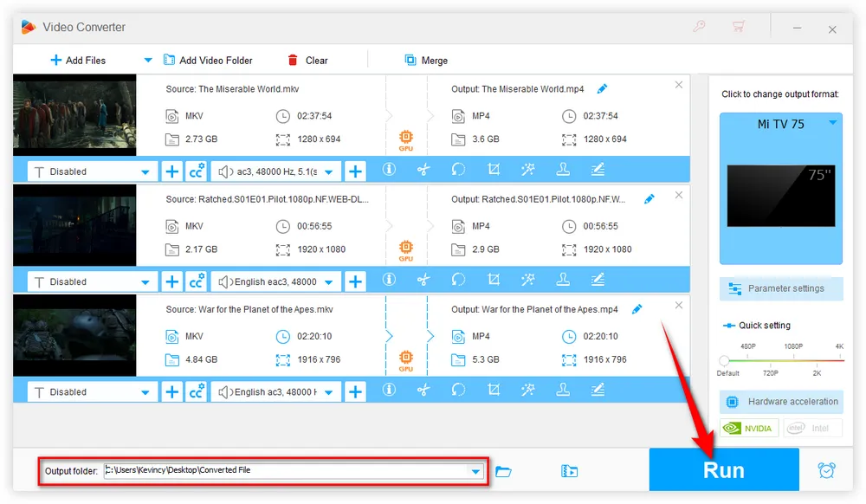Open audio track dropdown ac3, 48000 Hz, 5.1
The width and height of the screenshot is (866, 504).
point(328,172)
